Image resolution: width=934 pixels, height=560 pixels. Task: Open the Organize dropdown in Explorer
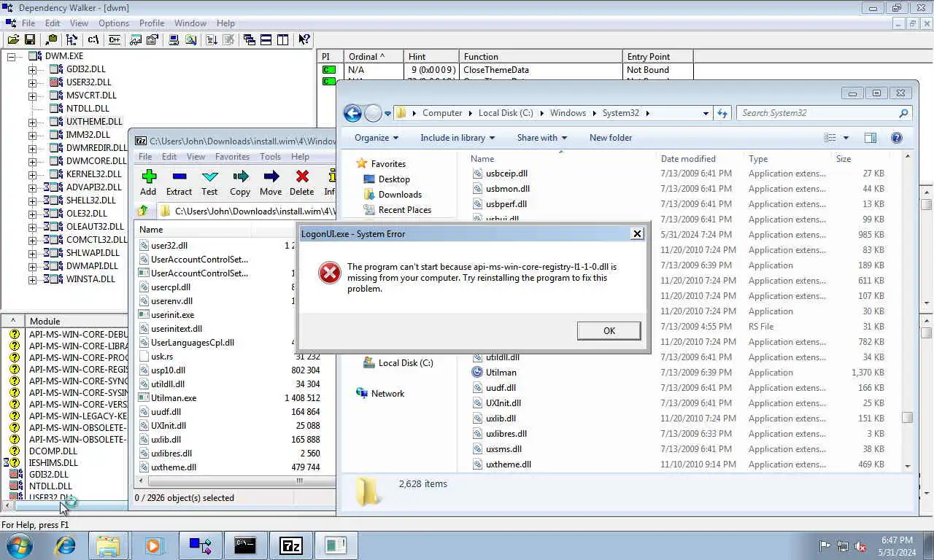click(376, 138)
